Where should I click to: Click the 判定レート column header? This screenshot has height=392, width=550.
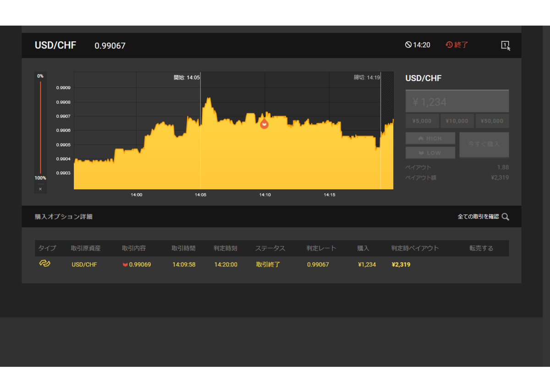click(321, 248)
